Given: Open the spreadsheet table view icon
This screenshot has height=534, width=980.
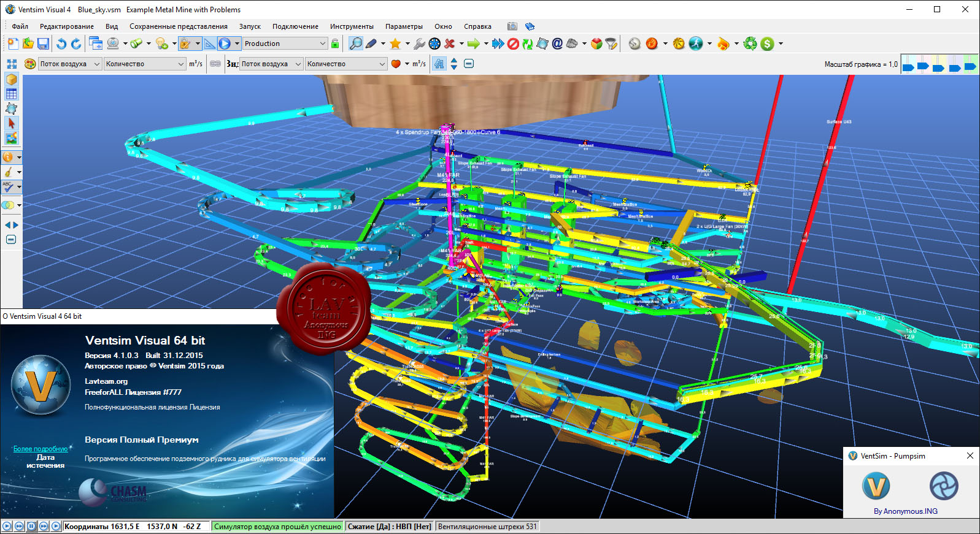Looking at the screenshot, I should 12,94.
